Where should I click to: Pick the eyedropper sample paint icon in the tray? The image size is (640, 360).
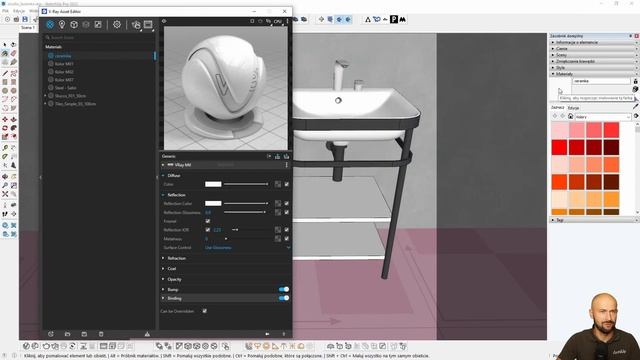tap(636, 106)
